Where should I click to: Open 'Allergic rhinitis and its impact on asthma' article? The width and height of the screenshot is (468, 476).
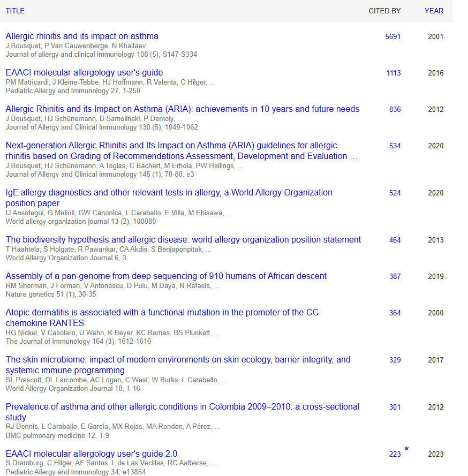(x=82, y=36)
